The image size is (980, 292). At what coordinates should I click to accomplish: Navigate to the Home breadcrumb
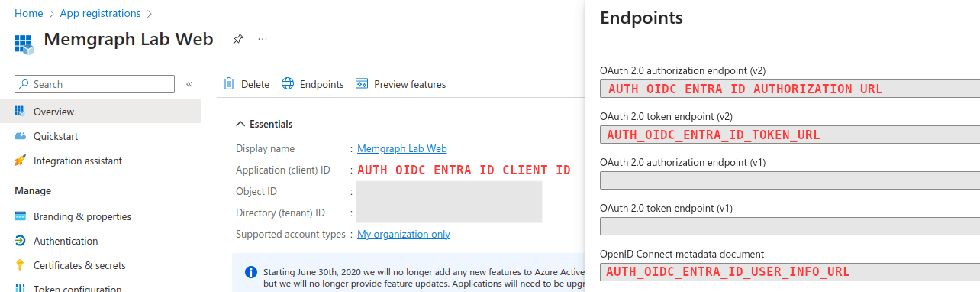tap(28, 13)
